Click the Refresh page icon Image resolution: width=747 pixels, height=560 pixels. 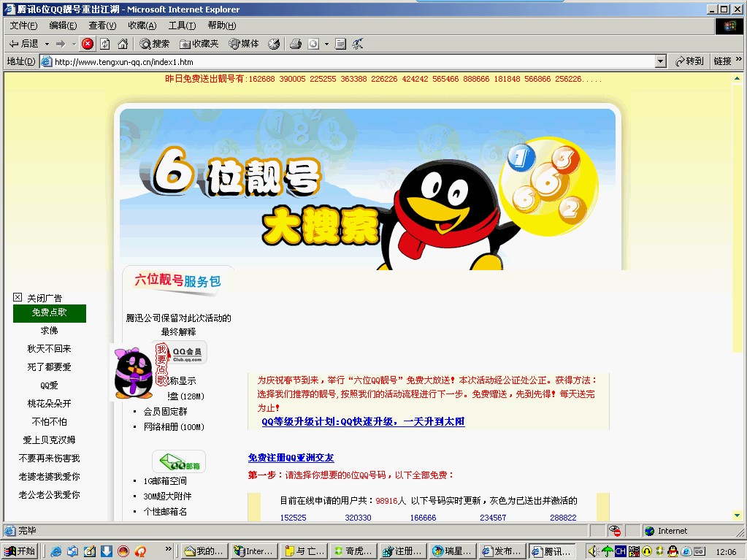click(x=105, y=44)
